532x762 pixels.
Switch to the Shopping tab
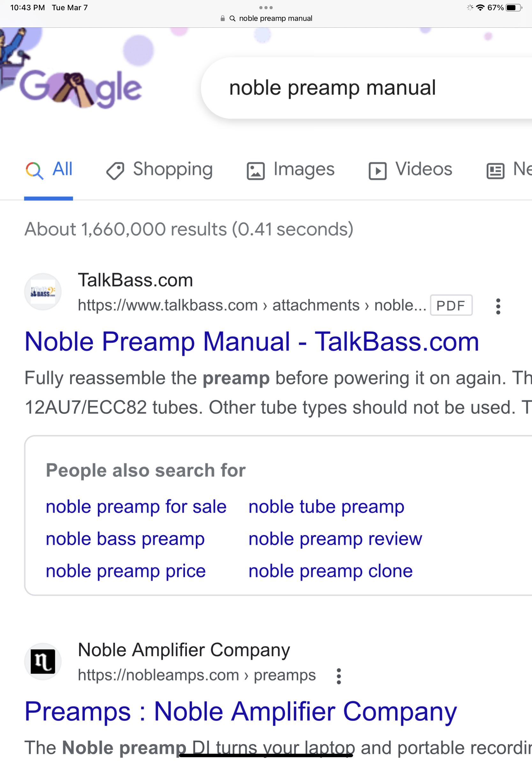coord(159,169)
